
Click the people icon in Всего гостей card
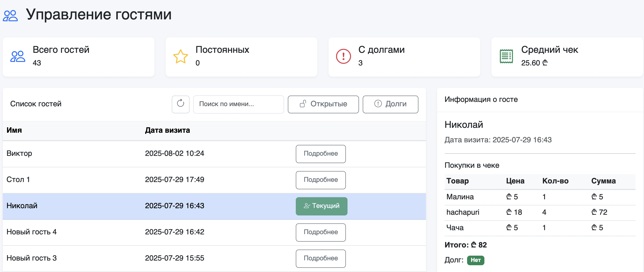[x=18, y=57]
